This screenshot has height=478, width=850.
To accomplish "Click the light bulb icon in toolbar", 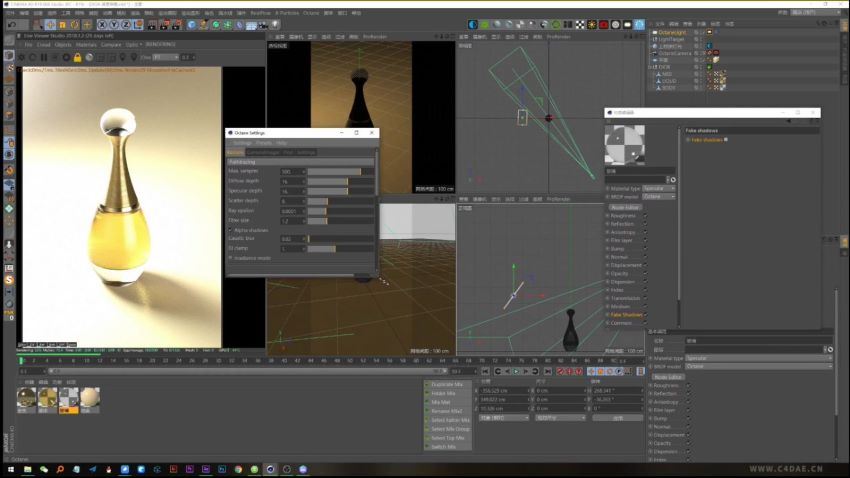I will (x=275, y=24).
